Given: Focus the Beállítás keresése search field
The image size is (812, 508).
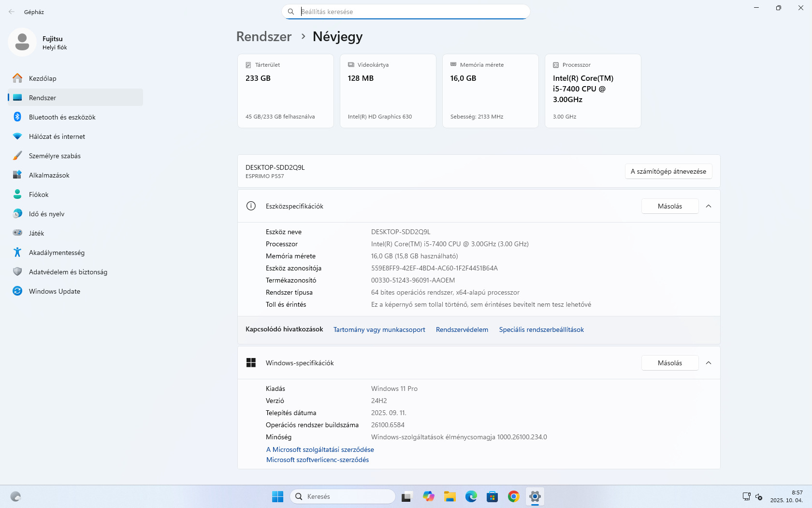Looking at the screenshot, I should (x=406, y=12).
